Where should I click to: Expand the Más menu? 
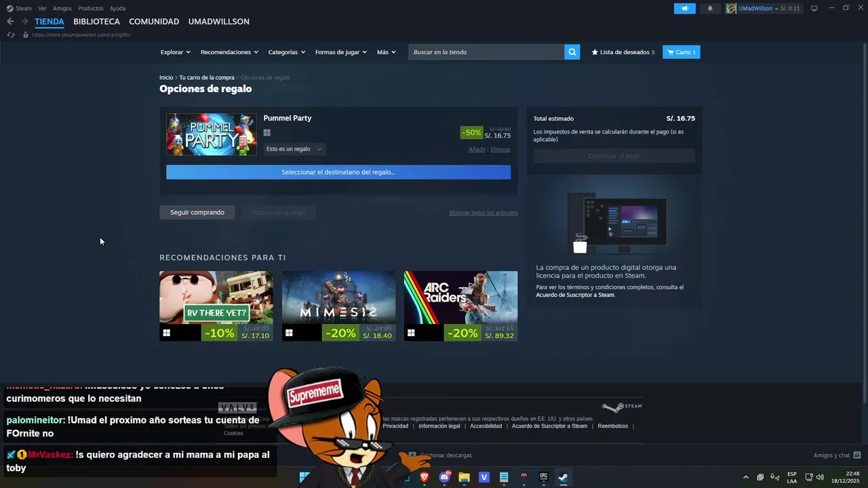[386, 52]
